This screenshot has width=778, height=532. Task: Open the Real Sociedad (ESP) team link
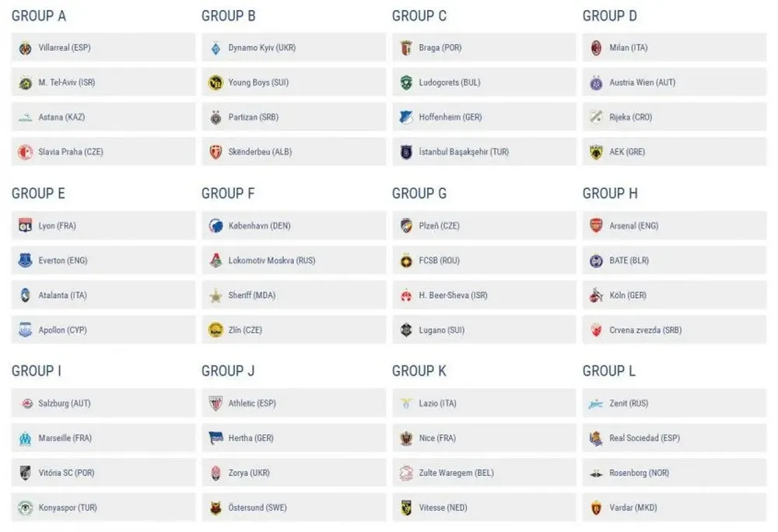(x=644, y=439)
